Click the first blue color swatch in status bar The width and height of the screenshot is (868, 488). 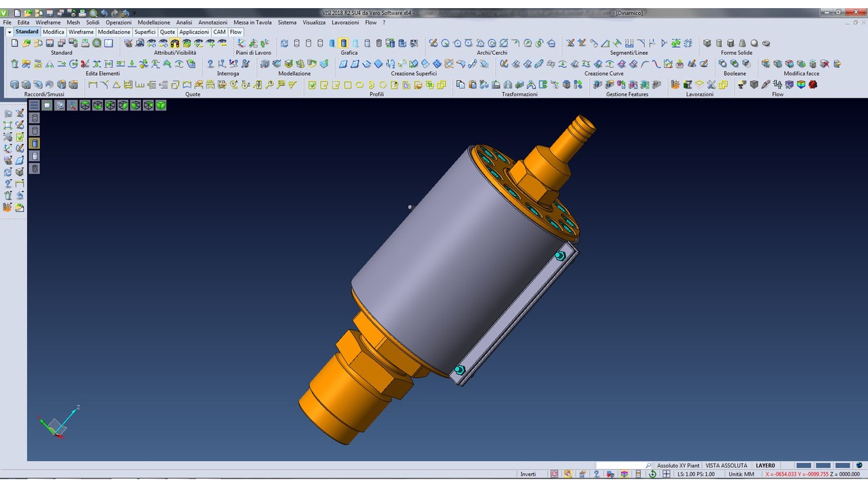tap(804, 466)
